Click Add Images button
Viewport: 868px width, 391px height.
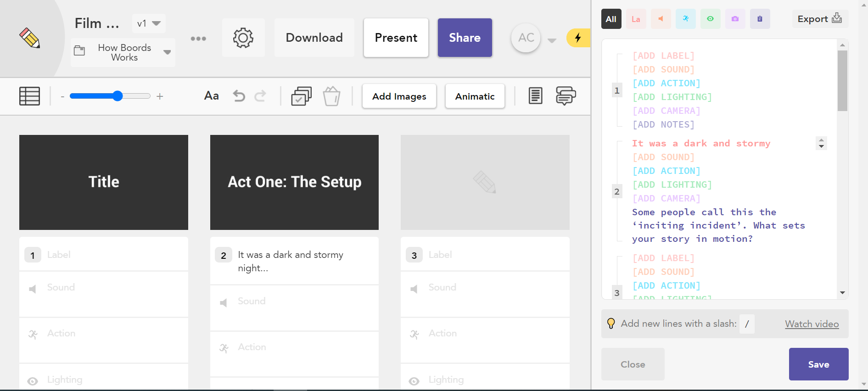point(399,96)
